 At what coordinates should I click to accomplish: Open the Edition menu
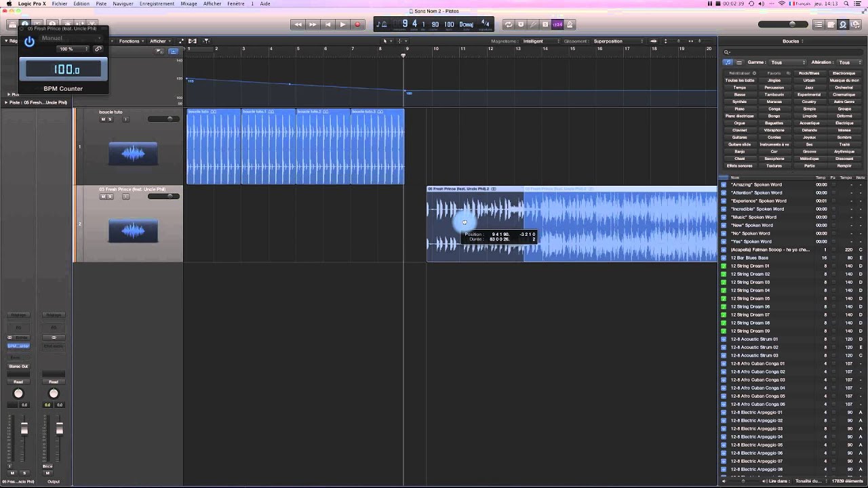[x=81, y=3]
